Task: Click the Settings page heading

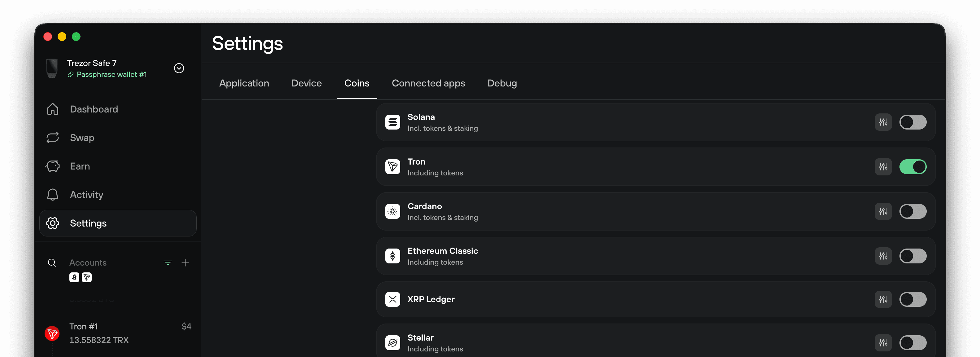Action: tap(247, 43)
